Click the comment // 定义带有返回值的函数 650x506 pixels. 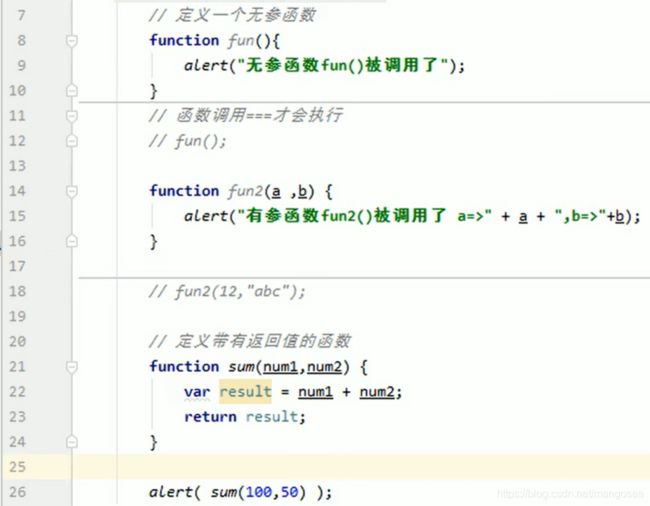(x=250, y=341)
